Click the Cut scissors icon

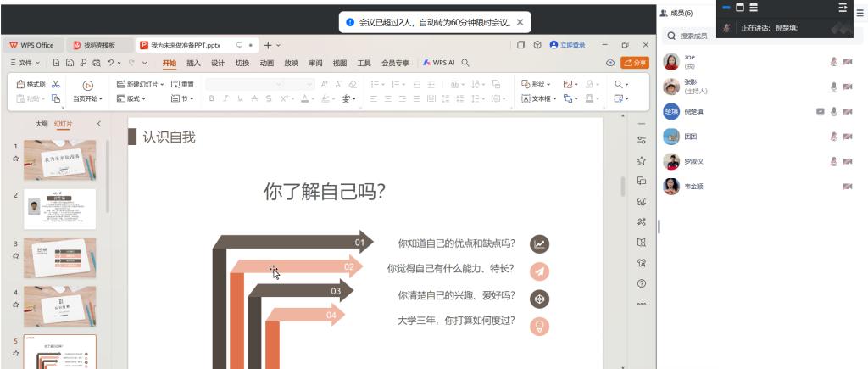pyautogui.click(x=55, y=84)
